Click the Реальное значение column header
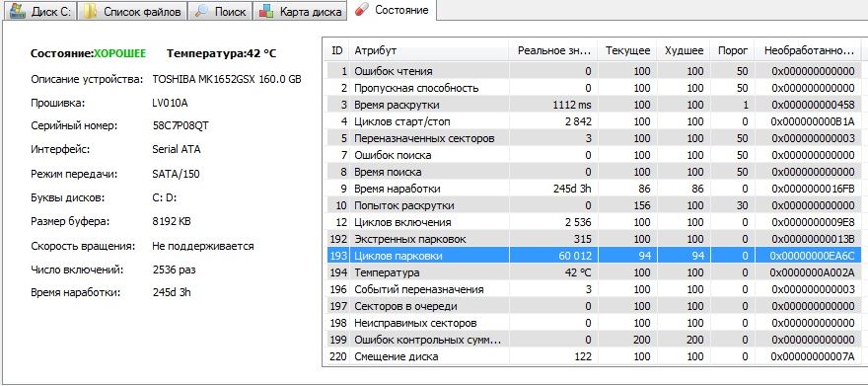 (x=552, y=50)
